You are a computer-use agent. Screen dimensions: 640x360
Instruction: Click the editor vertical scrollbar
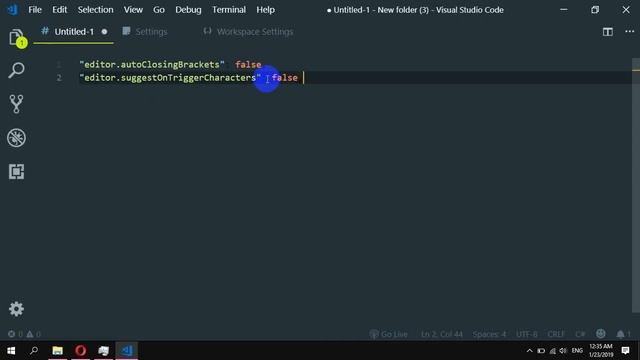(x=636, y=186)
